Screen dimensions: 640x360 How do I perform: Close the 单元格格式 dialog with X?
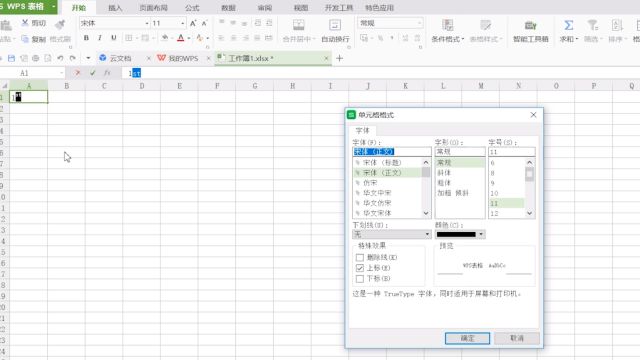pyautogui.click(x=533, y=115)
